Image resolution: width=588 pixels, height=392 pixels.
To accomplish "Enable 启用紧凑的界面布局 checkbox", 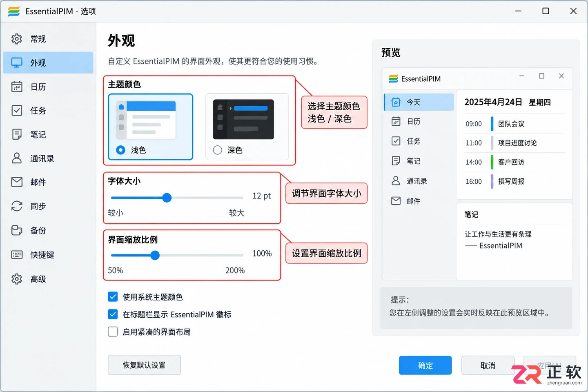I will click(x=113, y=332).
